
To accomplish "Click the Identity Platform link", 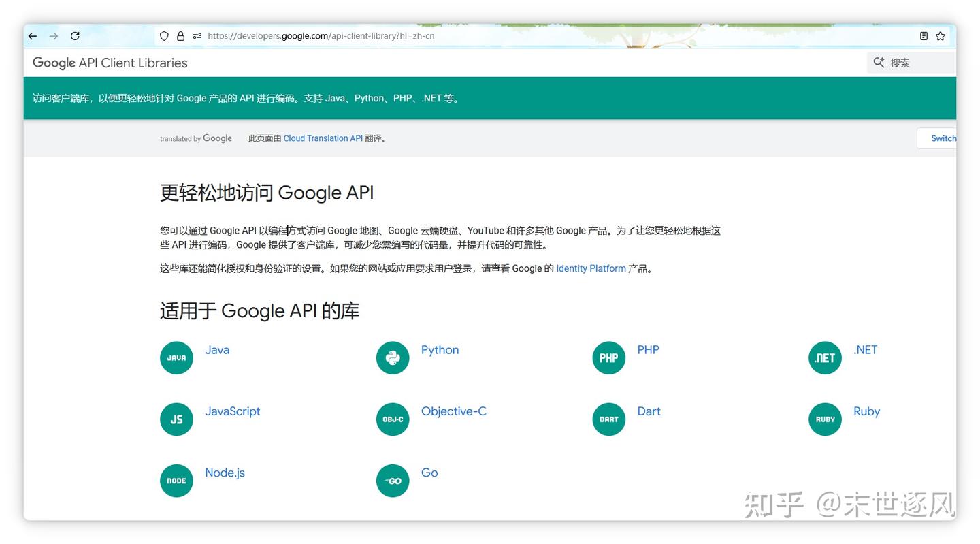I will [591, 268].
